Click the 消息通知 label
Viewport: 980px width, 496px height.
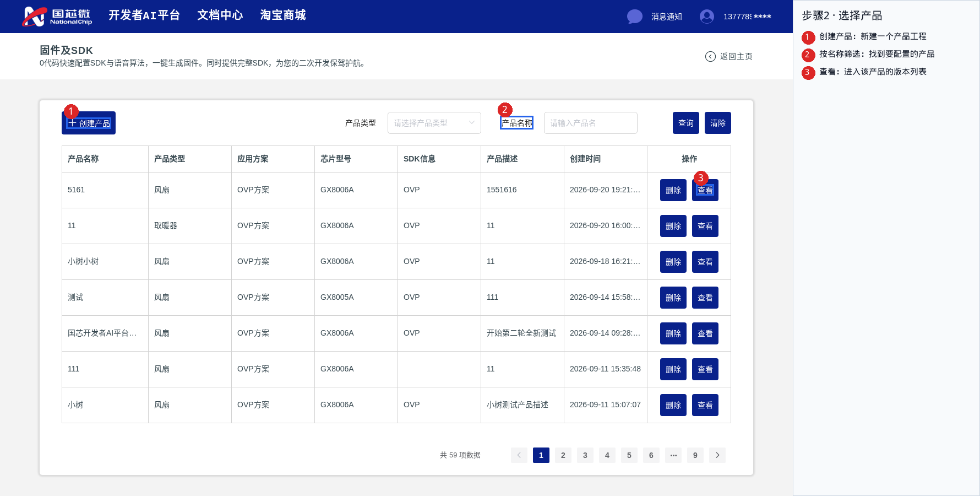(x=667, y=17)
